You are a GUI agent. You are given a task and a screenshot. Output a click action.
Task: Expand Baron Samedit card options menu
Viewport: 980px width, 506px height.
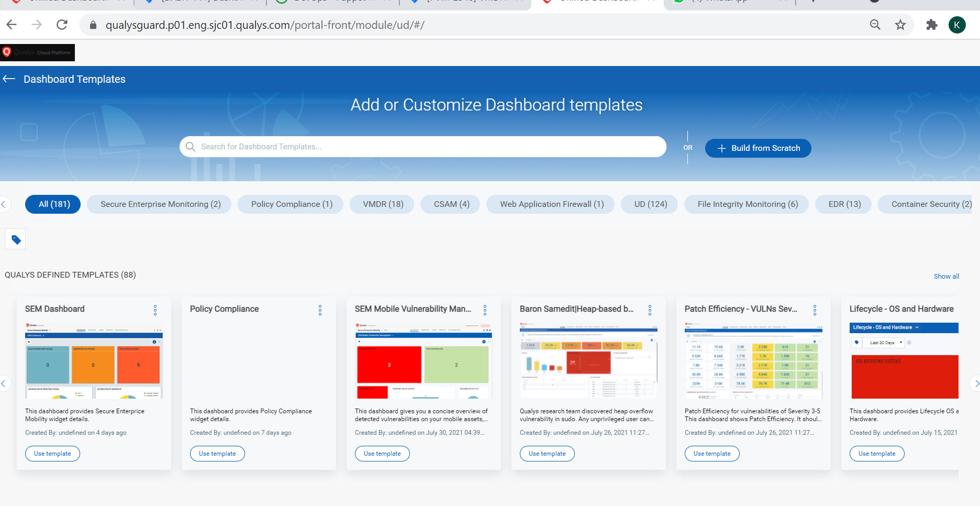650,310
